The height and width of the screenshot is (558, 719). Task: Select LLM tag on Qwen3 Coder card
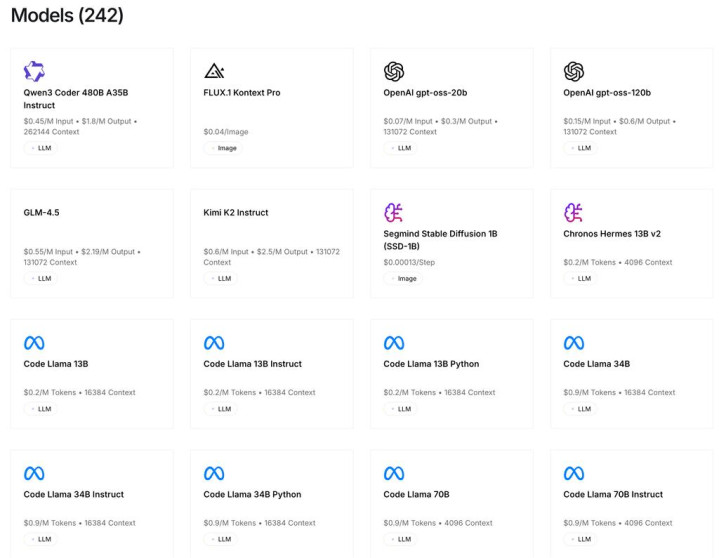(42, 148)
